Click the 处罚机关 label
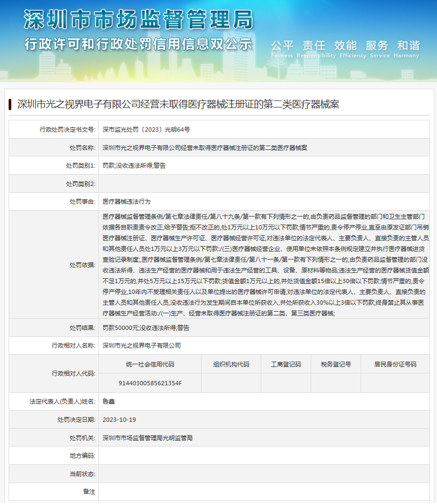437x504 pixels. 82,438
